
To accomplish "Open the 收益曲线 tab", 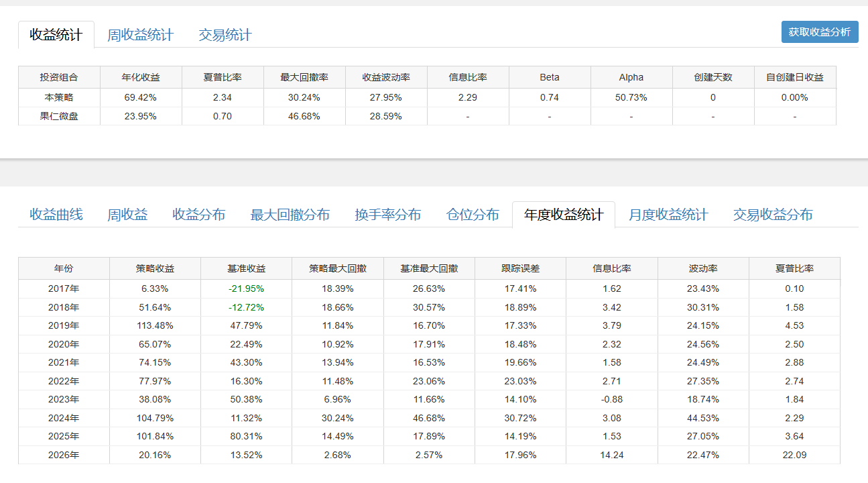I will 56,215.
